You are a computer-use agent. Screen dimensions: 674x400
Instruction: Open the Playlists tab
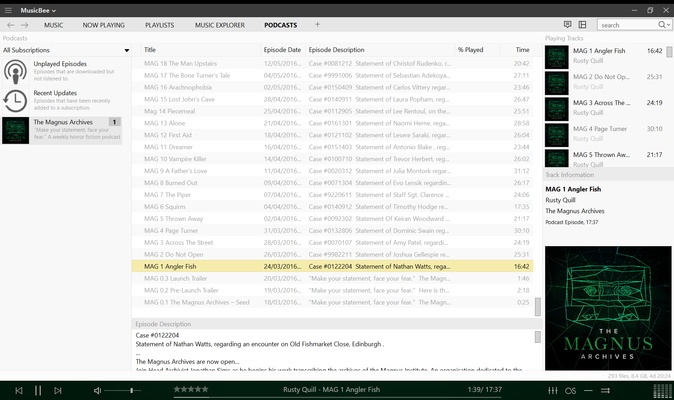coord(159,25)
